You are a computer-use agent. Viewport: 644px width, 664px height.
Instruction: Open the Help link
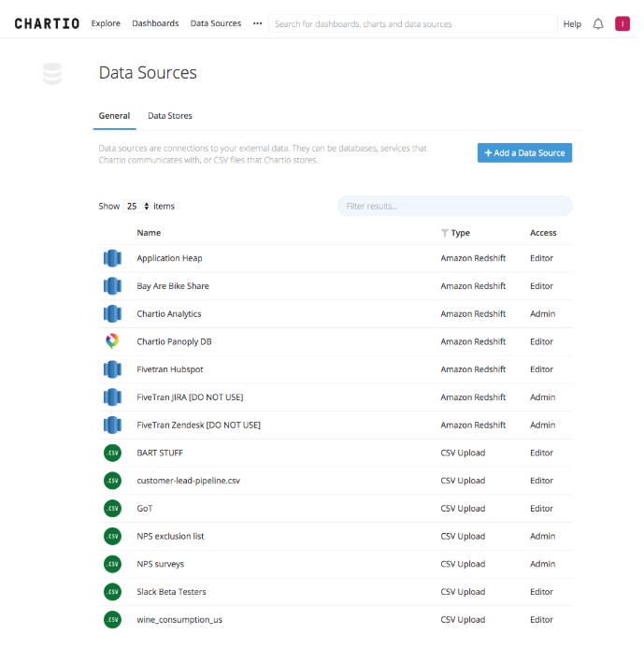(572, 24)
